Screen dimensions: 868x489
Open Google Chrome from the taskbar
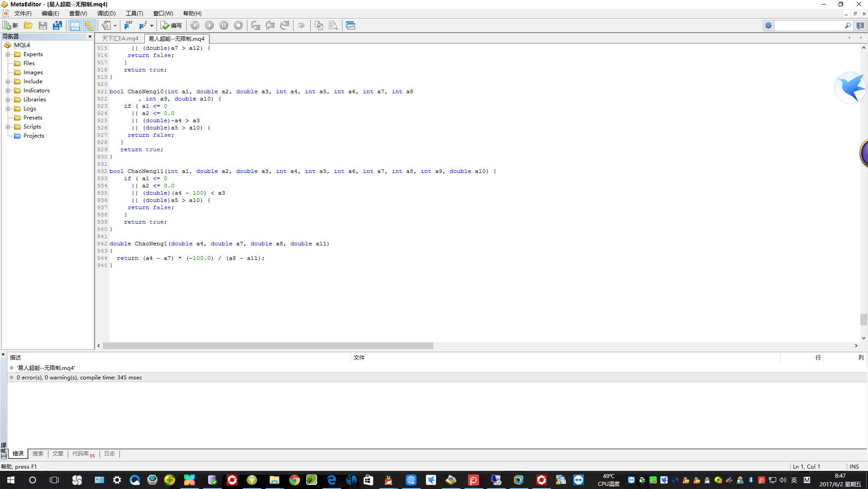click(294, 480)
